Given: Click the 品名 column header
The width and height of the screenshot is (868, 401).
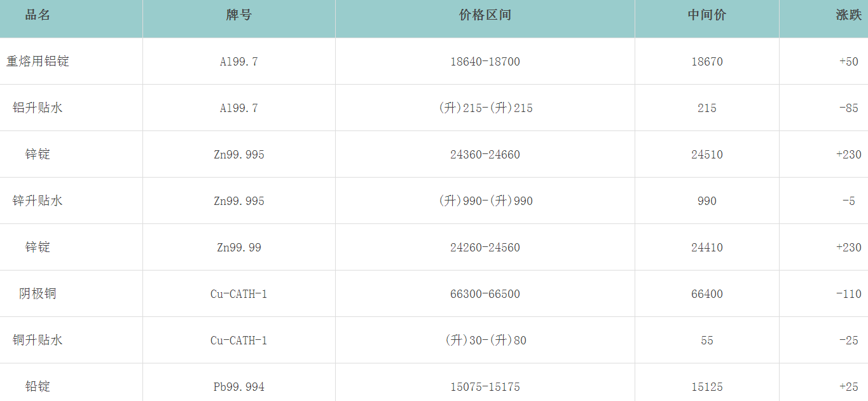Looking at the screenshot, I should point(38,15).
